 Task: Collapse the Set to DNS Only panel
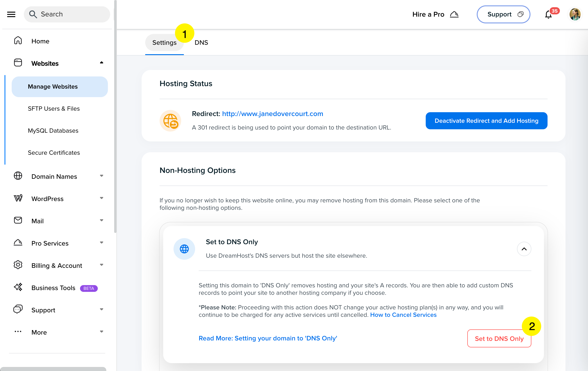tap(524, 249)
